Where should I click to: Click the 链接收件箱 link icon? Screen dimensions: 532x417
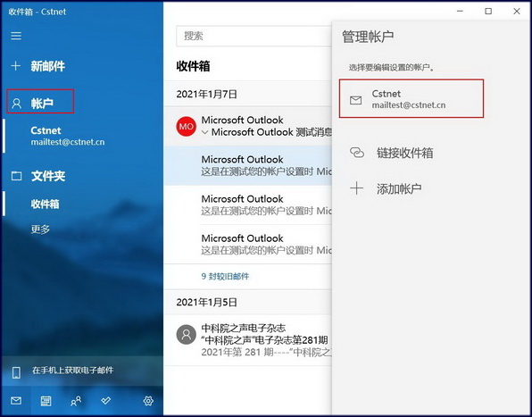click(x=357, y=153)
